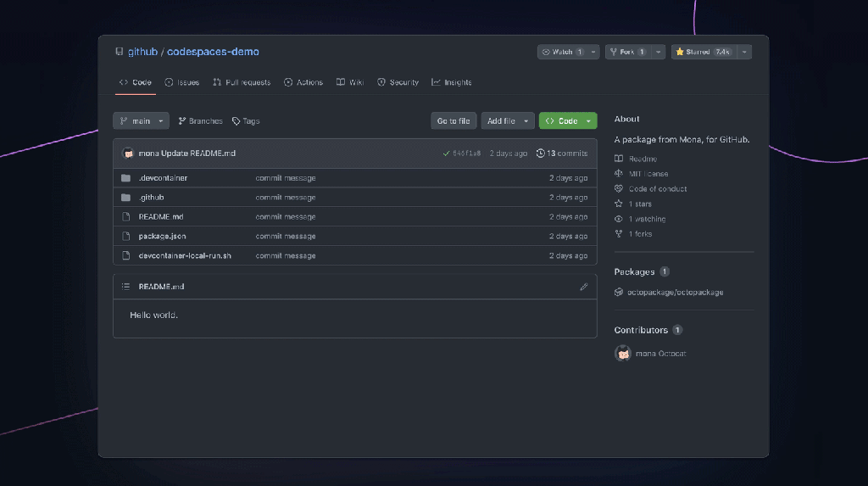Viewport: 868px width, 486px height.
Task: Click the Fork button
Action: [627, 52]
